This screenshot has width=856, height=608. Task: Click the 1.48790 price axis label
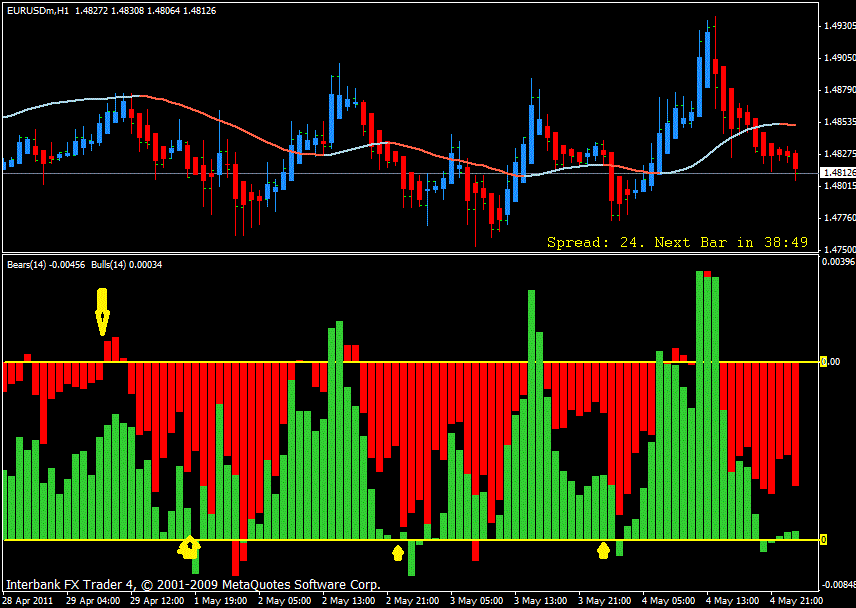(x=840, y=90)
